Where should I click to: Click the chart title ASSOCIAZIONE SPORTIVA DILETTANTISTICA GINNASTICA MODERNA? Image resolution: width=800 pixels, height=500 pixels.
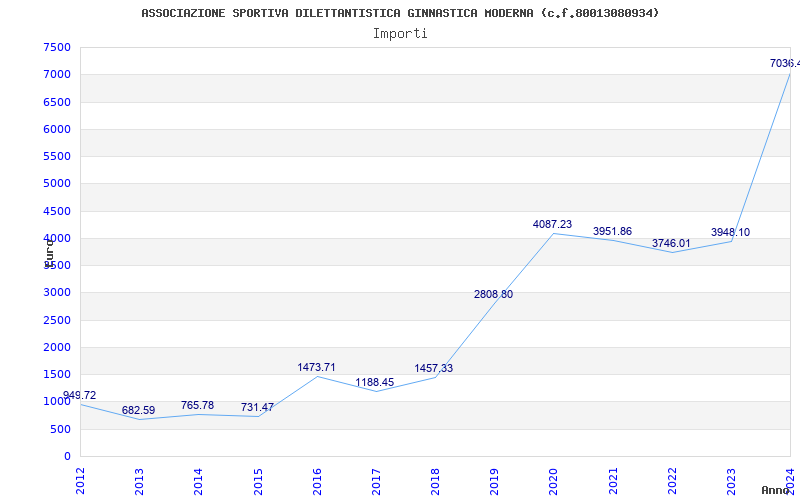tap(400, 13)
